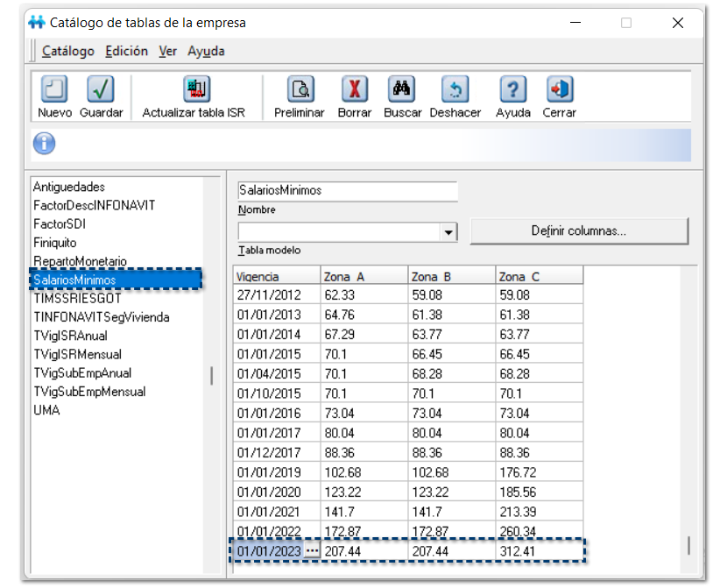Image resolution: width=713 pixels, height=588 pixels.
Task: Click the table list scrollbar
Action: [212, 375]
